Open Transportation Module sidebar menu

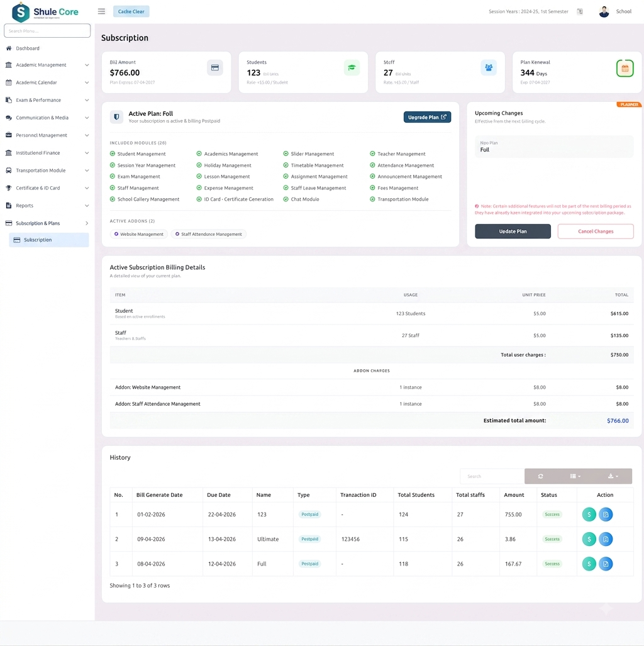pyautogui.click(x=47, y=170)
